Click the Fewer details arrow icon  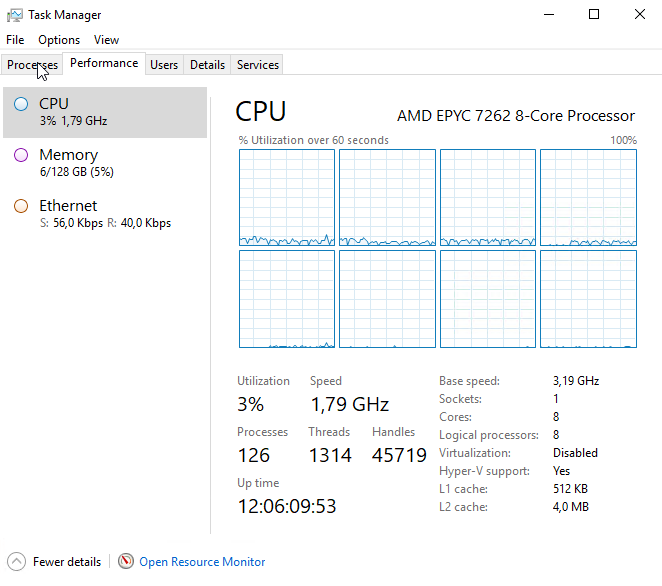(x=16, y=562)
